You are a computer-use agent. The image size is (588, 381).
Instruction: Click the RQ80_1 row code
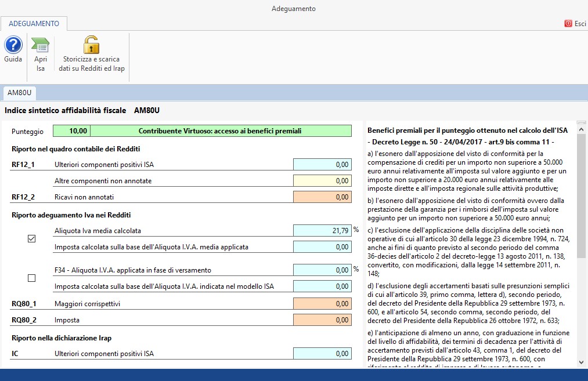[x=24, y=304]
